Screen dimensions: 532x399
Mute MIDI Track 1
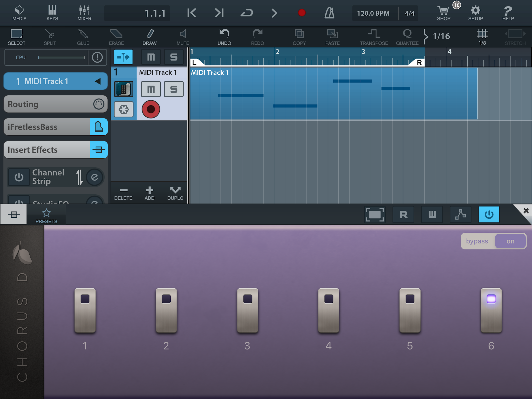pyautogui.click(x=151, y=89)
